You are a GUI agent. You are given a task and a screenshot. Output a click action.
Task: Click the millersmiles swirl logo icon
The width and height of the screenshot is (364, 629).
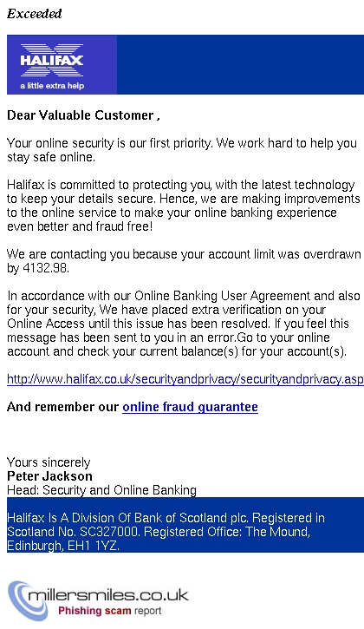(x=27, y=600)
